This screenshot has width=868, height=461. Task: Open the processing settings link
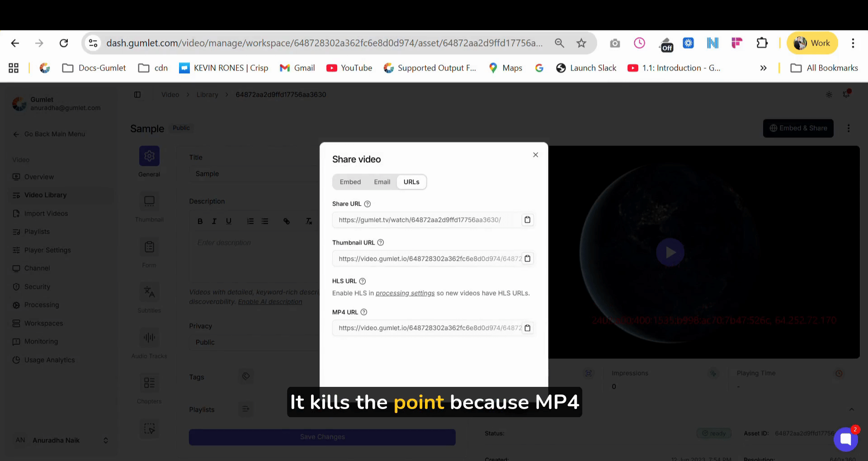pyautogui.click(x=405, y=293)
